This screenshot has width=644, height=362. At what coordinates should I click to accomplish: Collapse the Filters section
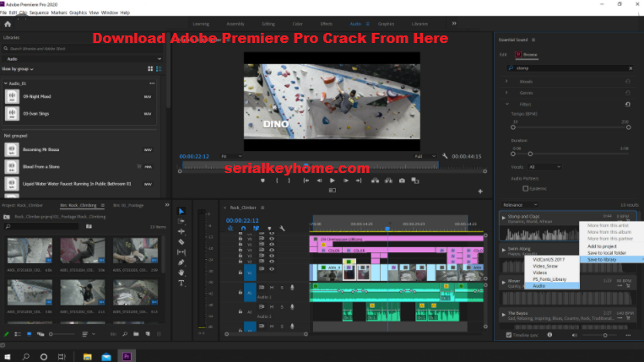(507, 105)
